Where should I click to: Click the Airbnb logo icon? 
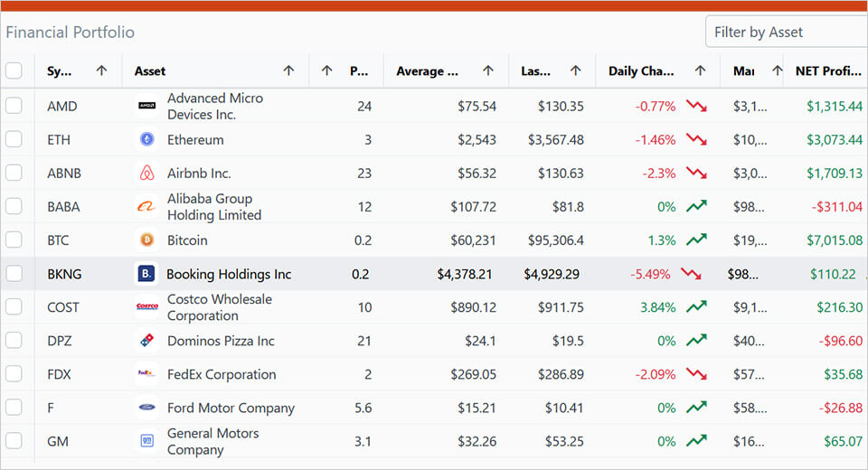(146, 173)
